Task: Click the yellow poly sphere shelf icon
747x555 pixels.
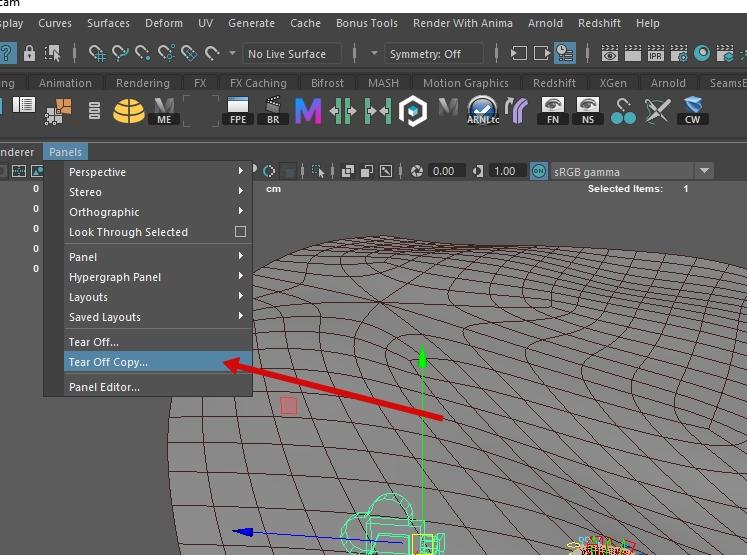Action: click(128, 109)
